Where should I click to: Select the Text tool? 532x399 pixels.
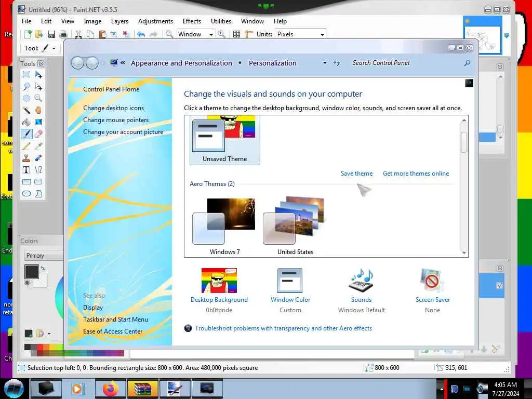tap(26, 170)
